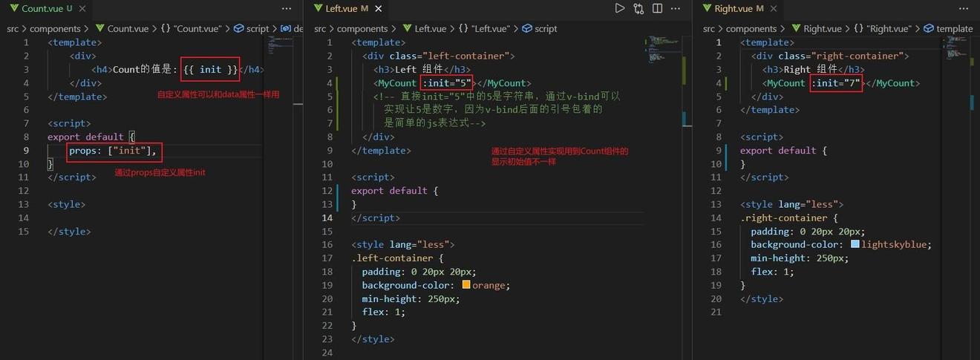The height and width of the screenshot is (360, 980).
Task: Click the Run code play icon
Action: point(620,9)
